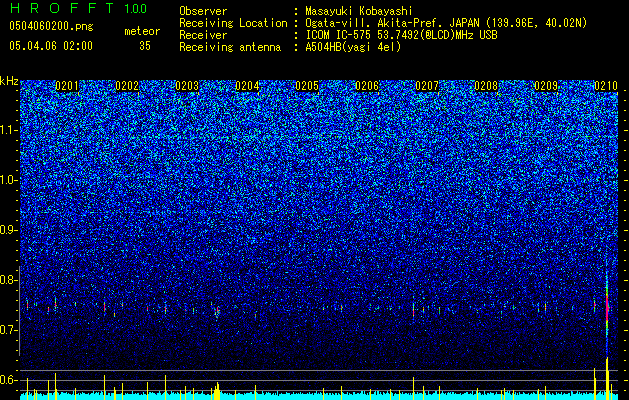Click the 0202 time marker
Viewport: 629px width, 400px height.
click(127, 86)
